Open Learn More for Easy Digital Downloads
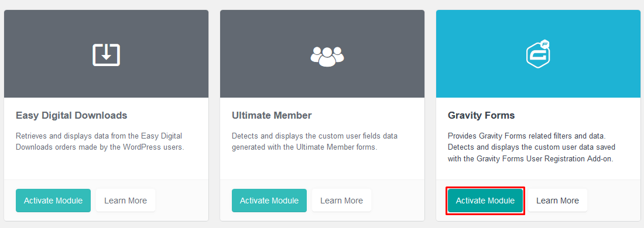This screenshot has height=228, width=644. pos(125,201)
